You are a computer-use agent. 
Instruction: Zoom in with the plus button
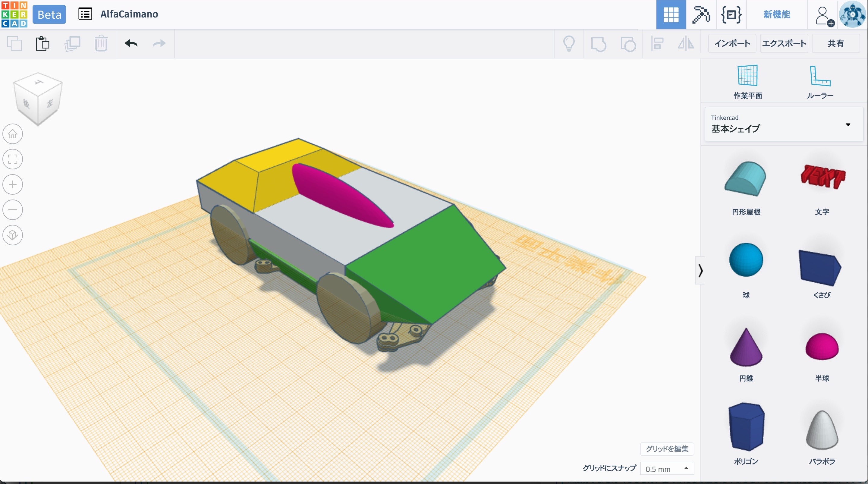[x=13, y=184]
